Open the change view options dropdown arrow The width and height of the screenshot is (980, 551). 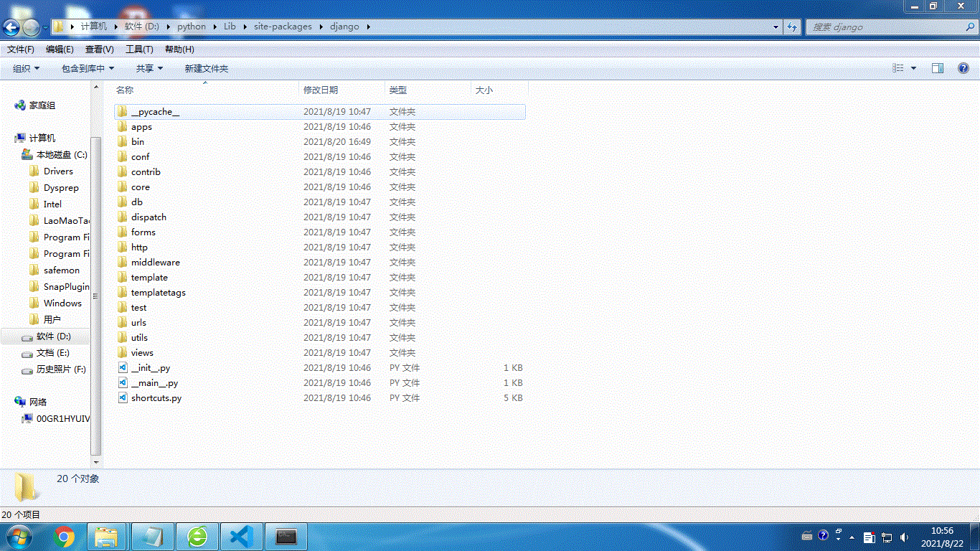[x=913, y=68]
